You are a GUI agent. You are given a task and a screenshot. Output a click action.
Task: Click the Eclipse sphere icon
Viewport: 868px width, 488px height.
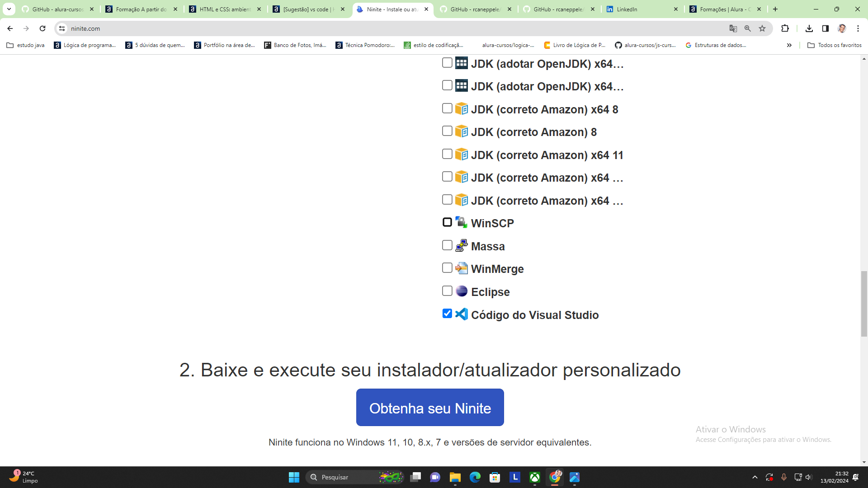462,291
